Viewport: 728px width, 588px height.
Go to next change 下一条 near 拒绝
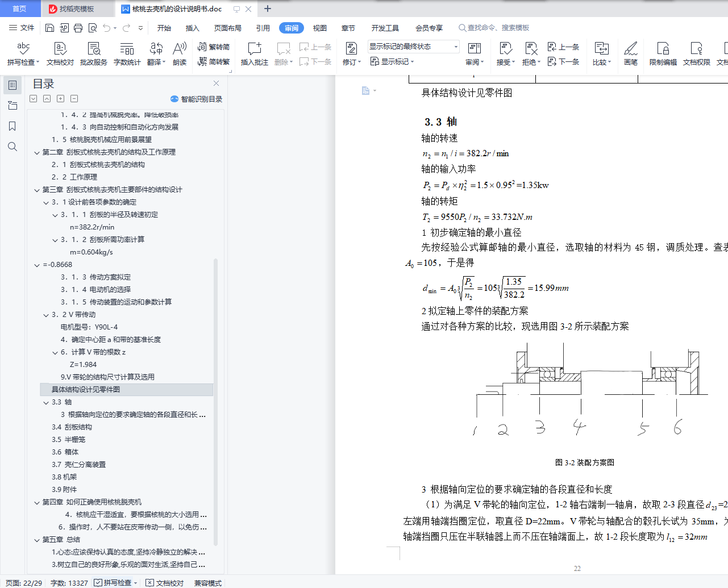coord(563,62)
